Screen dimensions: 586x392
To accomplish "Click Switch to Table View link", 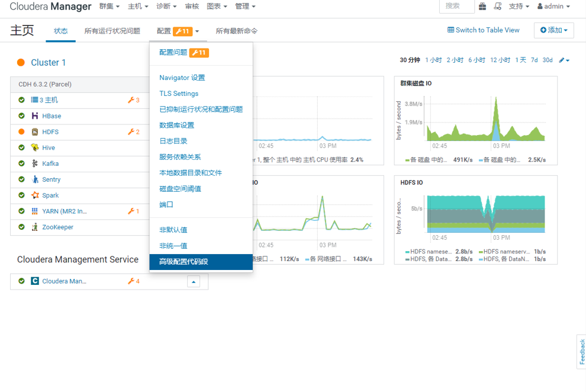I will point(483,30).
